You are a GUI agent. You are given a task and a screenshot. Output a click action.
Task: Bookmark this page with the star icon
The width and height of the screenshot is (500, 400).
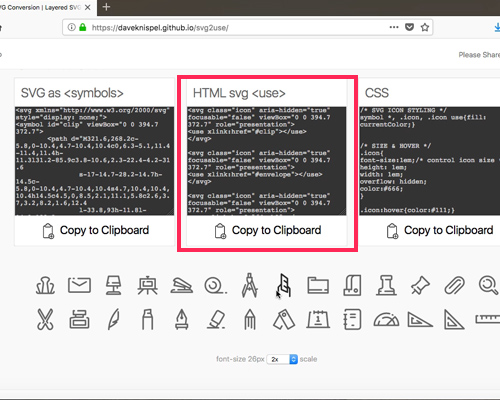click(x=425, y=27)
